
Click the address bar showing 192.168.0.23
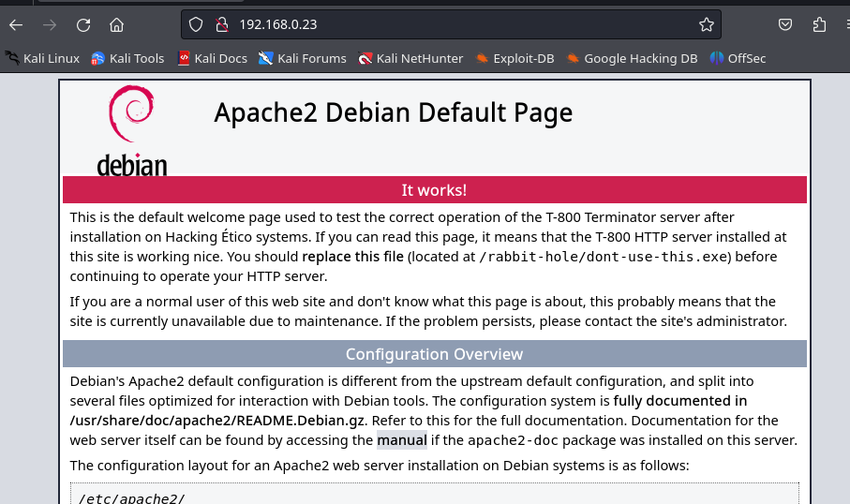coord(451,24)
